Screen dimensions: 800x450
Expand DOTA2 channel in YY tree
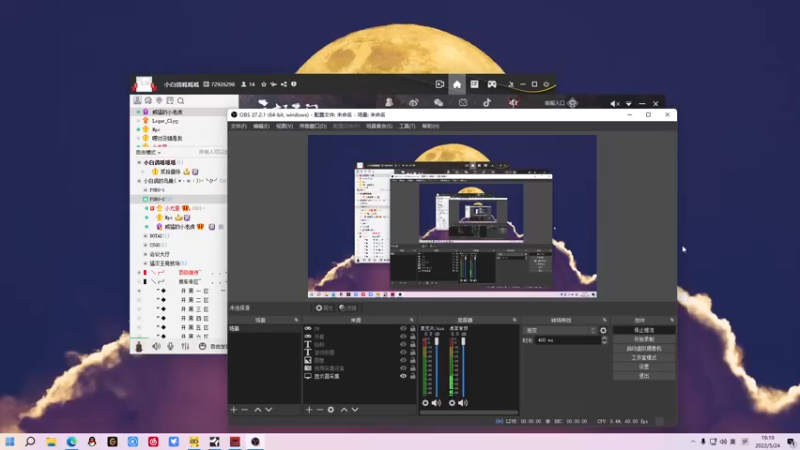click(x=145, y=236)
